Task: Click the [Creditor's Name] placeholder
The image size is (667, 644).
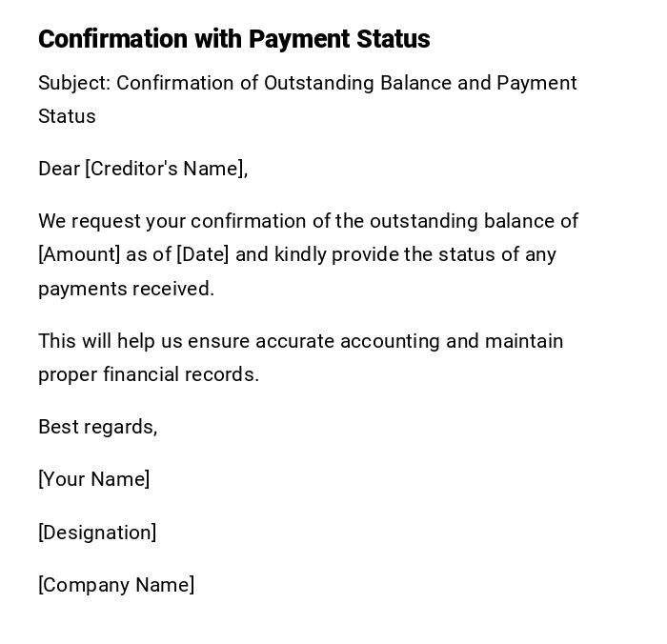Action: point(166,169)
